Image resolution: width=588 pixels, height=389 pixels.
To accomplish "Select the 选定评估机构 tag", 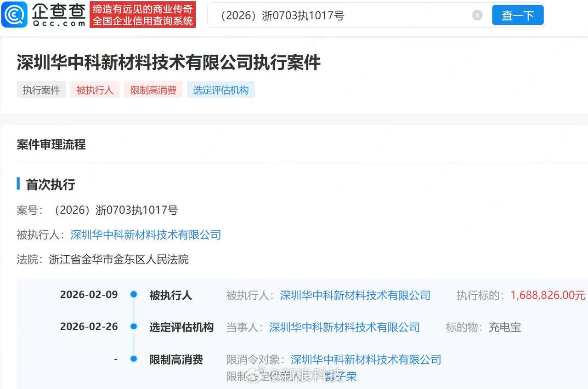I will click(221, 90).
